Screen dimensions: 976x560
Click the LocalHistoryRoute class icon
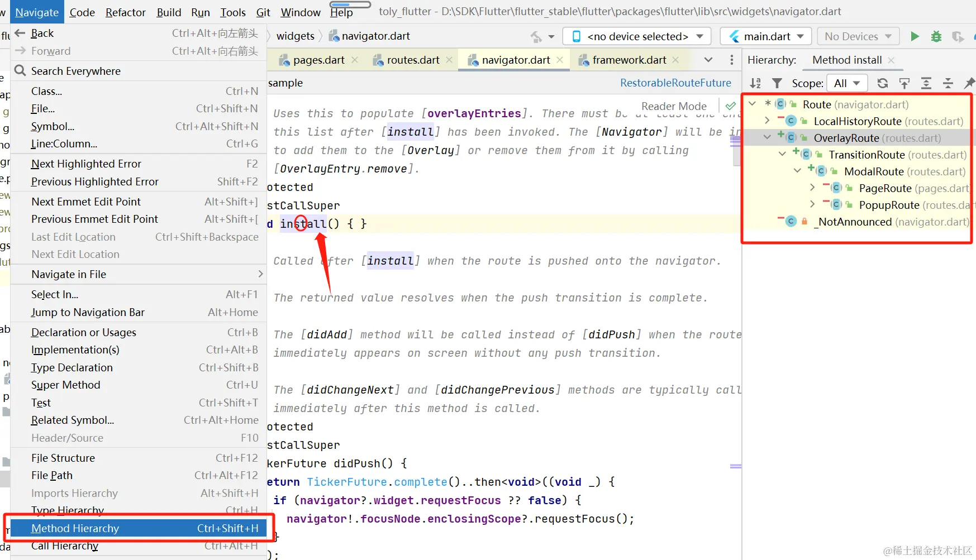791,121
